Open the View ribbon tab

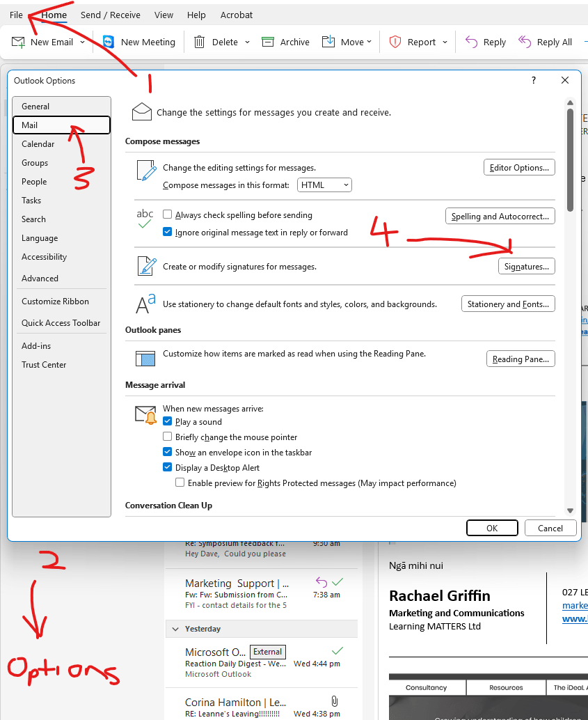tap(164, 15)
